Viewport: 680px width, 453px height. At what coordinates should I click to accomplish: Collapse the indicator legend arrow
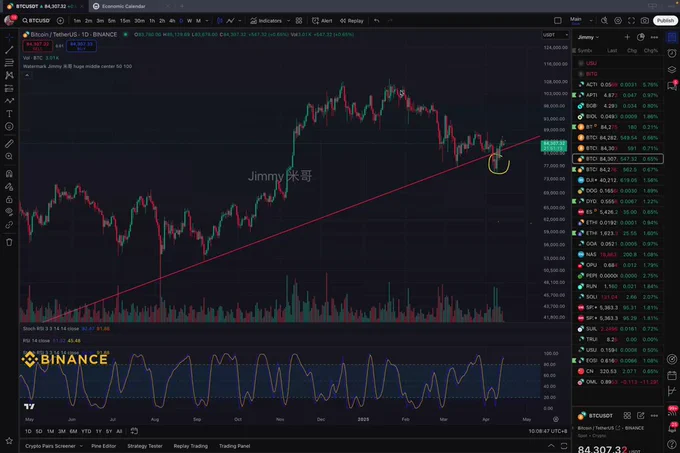click(x=27, y=75)
